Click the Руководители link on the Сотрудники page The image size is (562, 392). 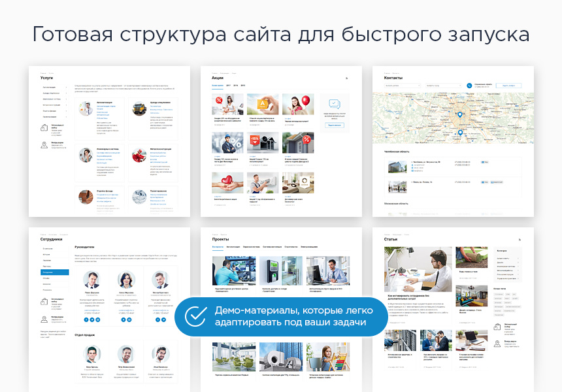pos(85,246)
